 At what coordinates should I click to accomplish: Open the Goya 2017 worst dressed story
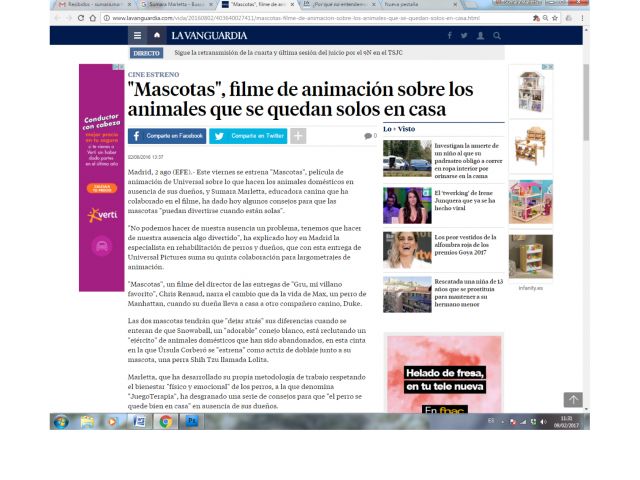click(x=465, y=245)
